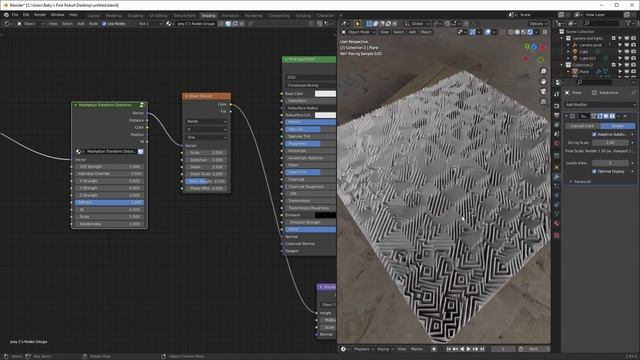Open Bands type dropdown in Wave Texture node
This screenshot has height=360, width=640.
click(206, 122)
